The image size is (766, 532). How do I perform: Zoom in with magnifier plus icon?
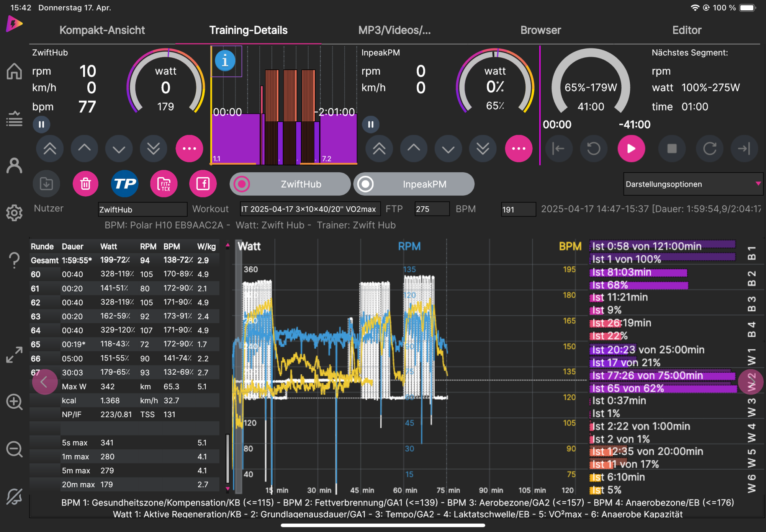click(x=14, y=402)
